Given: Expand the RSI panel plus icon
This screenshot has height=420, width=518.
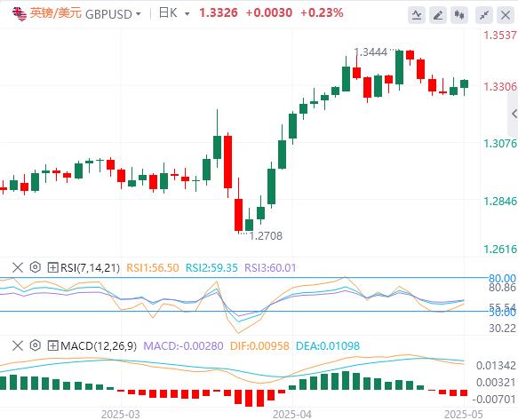Looking at the screenshot, I should (x=52, y=267).
